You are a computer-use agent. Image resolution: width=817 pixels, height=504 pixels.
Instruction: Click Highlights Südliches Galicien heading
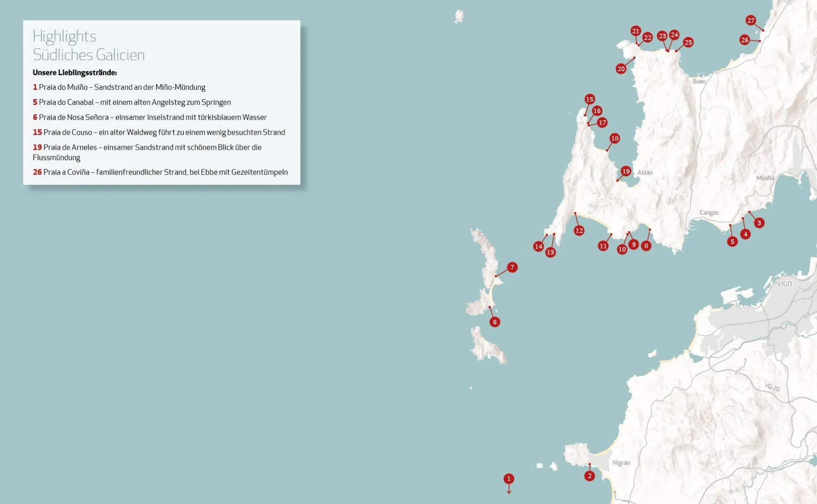click(89, 45)
